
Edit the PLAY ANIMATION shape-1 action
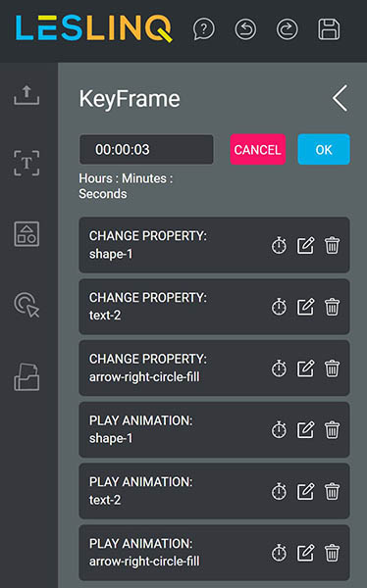306,430
